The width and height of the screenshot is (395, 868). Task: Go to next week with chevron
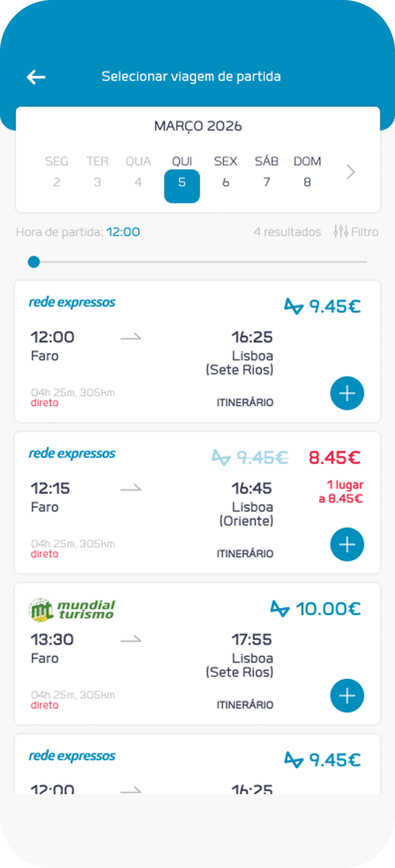click(x=351, y=172)
